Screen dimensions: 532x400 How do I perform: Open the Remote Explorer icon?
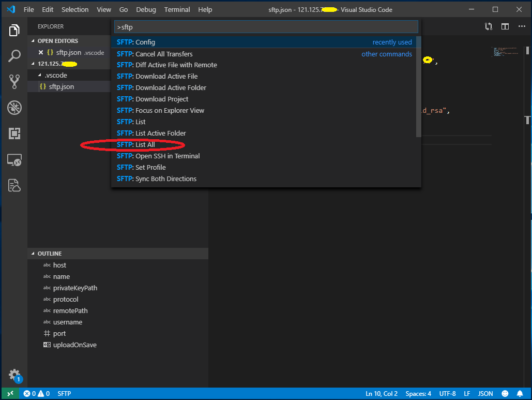14,159
